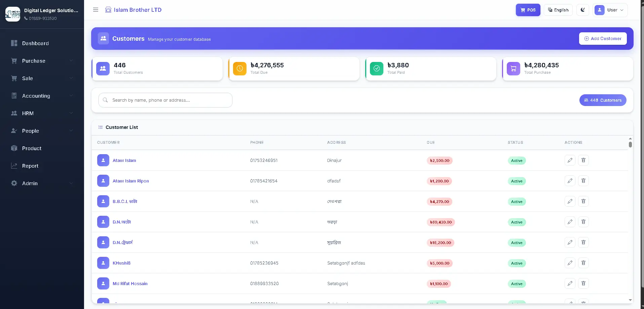This screenshot has height=309, width=644.
Task: Open the English language selector
Action: [x=558, y=10]
